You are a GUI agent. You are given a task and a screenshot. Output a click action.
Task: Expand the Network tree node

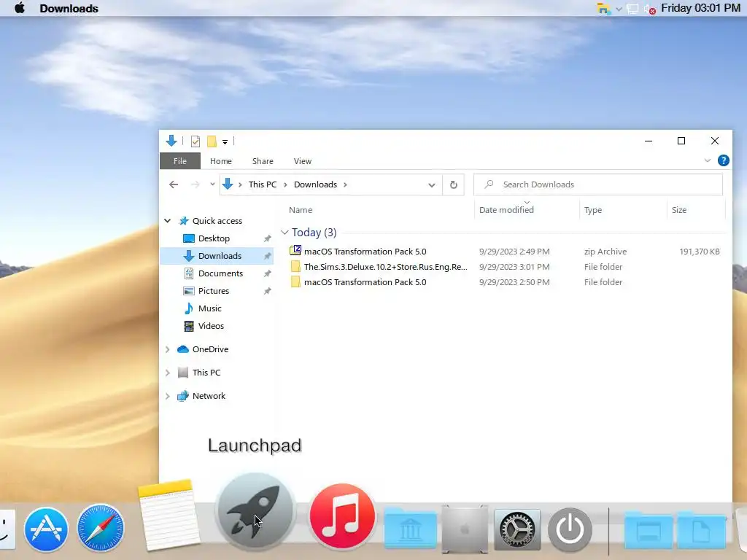pyautogui.click(x=168, y=396)
